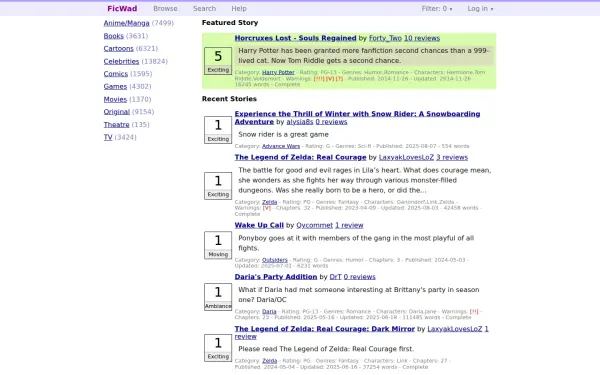Open 0 reviews for Daria's Party Addition
The height and width of the screenshot is (375, 600).
click(360, 277)
